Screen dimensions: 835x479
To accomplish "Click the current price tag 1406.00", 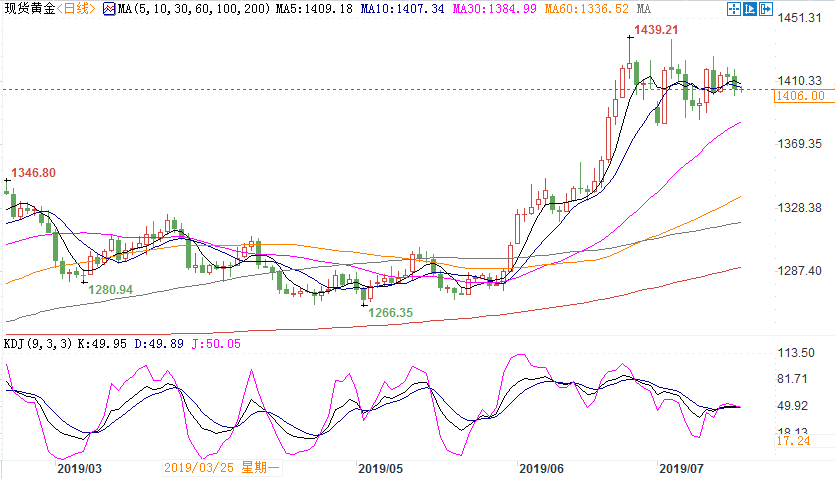I will click(804, 96).
